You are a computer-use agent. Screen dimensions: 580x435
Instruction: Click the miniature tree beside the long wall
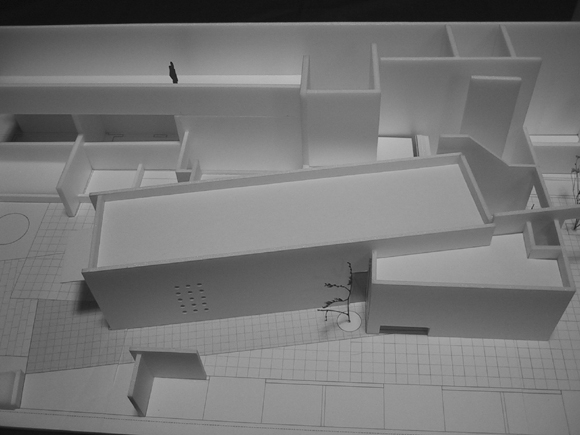[338, 293]
